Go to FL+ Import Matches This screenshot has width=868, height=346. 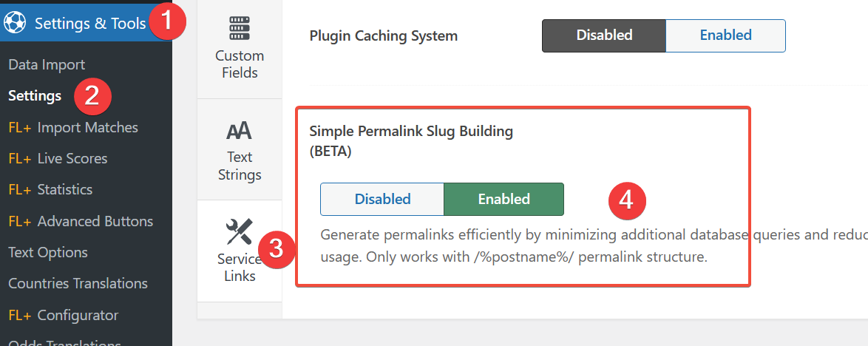click(x=73, y=127)
